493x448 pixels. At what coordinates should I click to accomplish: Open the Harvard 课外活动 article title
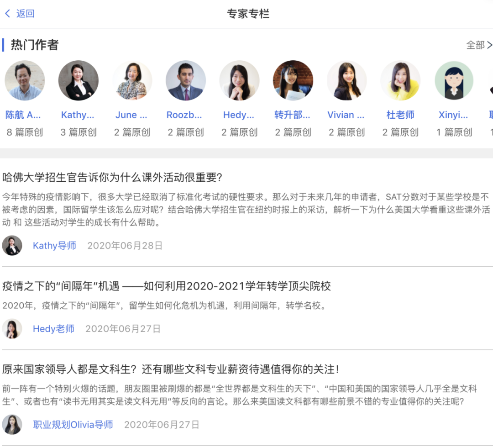[x=112, y=178]
